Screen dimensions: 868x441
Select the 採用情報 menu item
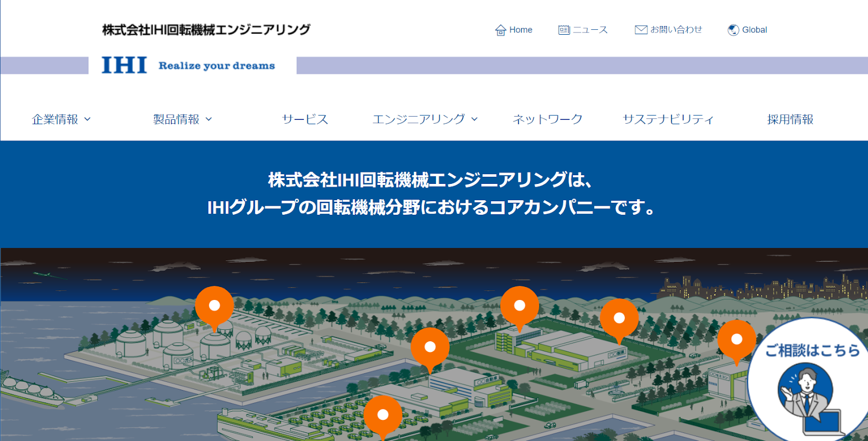[790, 119]
